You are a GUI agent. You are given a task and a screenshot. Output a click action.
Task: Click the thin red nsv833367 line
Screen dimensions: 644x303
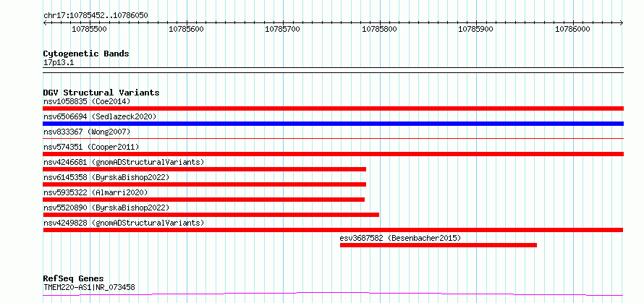[333, 139]
